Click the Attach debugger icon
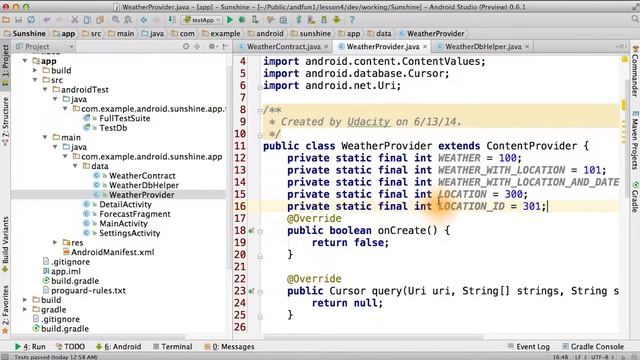This screenshot has height=360, width=640. [x=255, y=20]
